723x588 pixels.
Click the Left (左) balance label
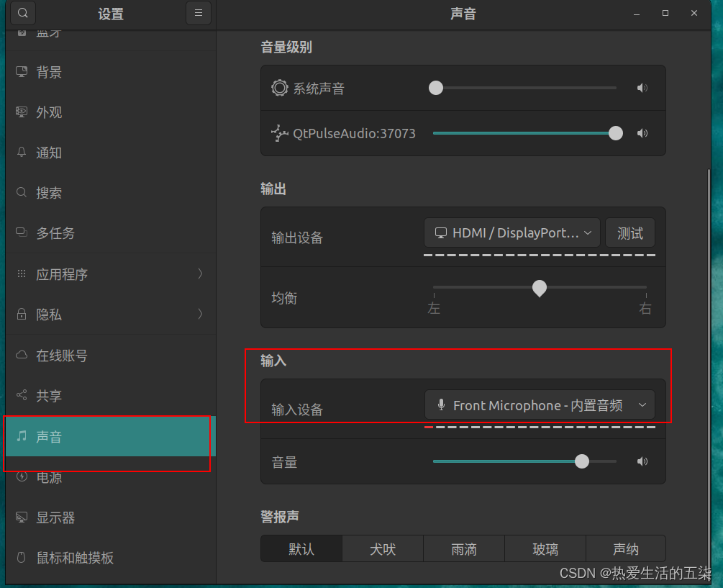click(434, 308)
